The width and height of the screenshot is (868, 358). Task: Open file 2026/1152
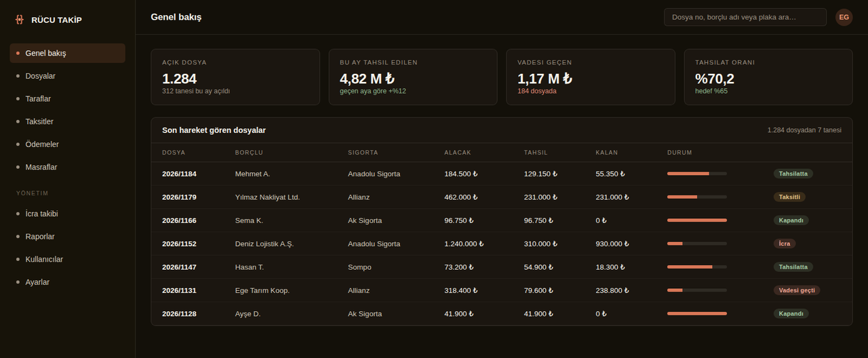tap(179, 244)
